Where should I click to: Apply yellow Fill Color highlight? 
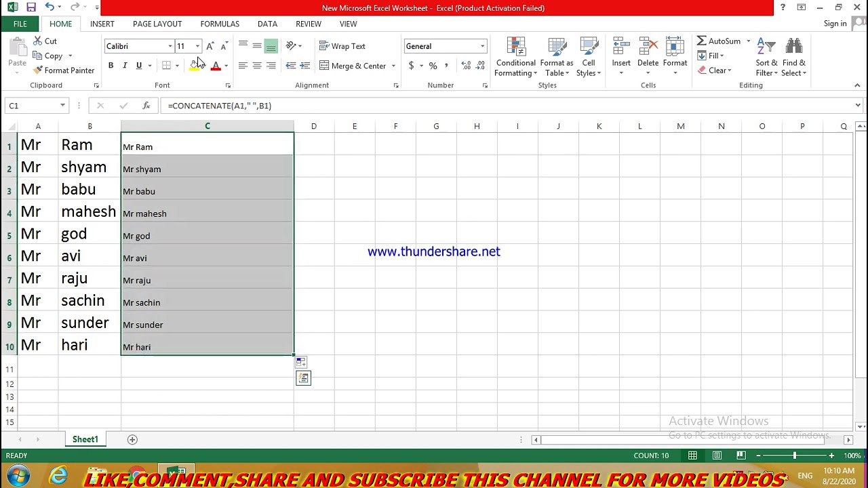[195, 66]
